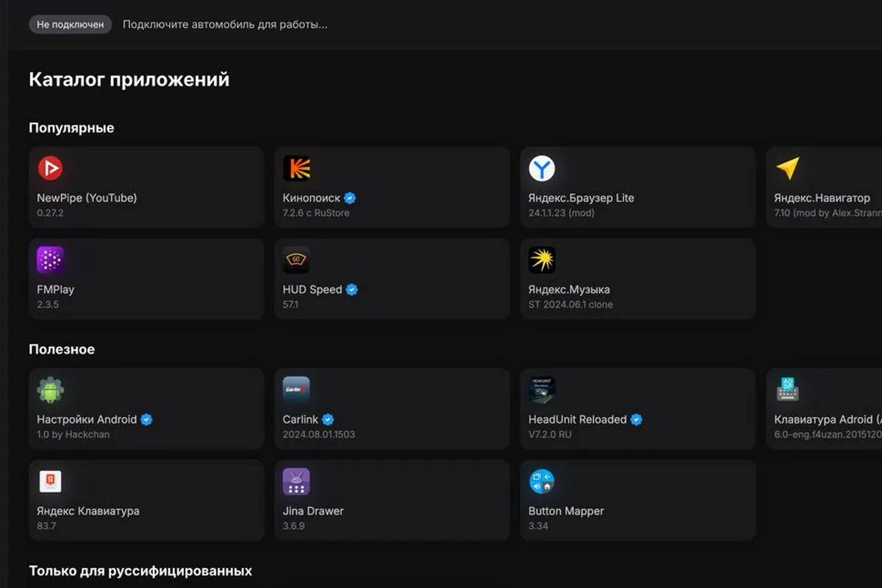Click the HeadUnit Reloaded title

click(578, 420)
